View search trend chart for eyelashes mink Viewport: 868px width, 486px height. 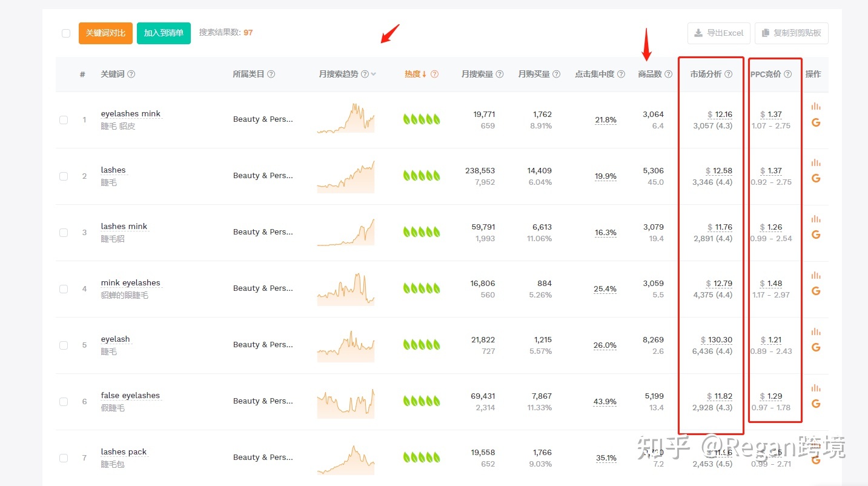345,118
